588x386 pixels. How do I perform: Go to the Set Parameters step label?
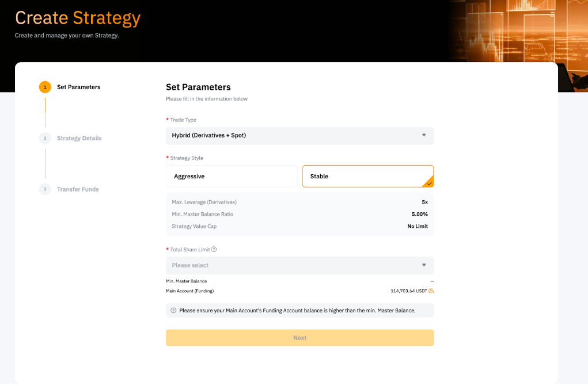coord(78,87)
